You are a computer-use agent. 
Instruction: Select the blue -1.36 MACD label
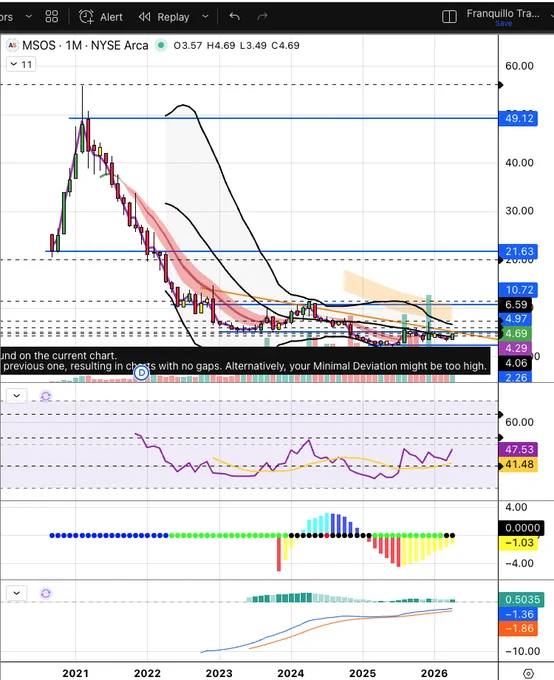coord(518,614)
